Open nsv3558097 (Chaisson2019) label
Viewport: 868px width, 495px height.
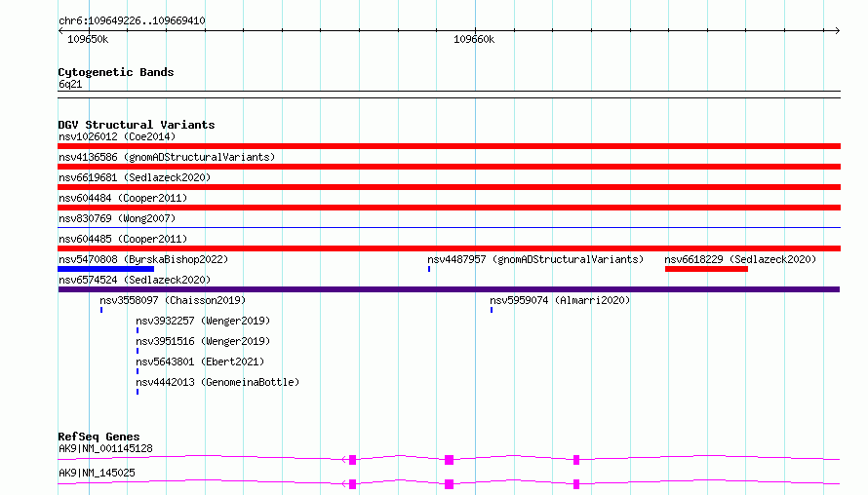(173, 300)
